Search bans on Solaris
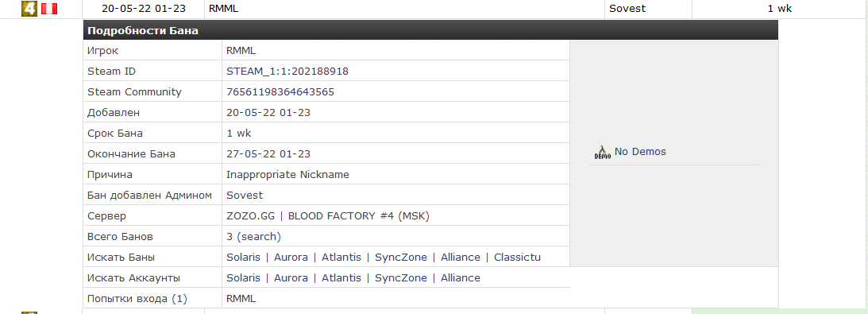This screenshot has height=314, width=868. click(x=243, y=257)
